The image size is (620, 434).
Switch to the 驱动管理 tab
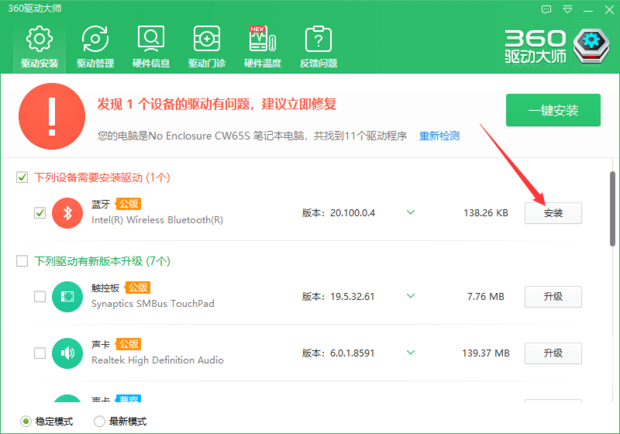click(95, 47)
